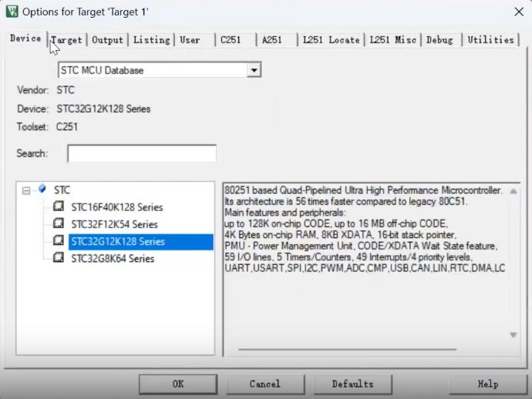Click the Help button

click(x=487, y=384)
